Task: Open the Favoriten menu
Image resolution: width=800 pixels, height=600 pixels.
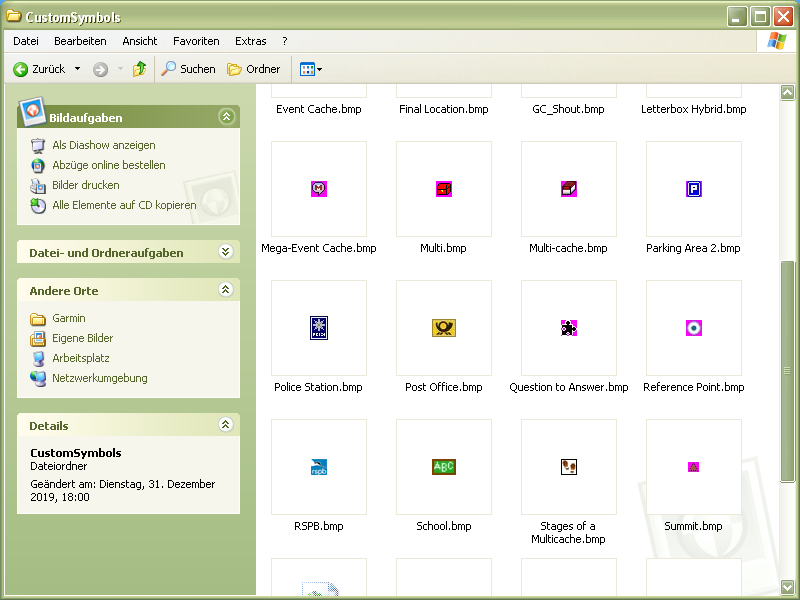Action: coord(196,41)
